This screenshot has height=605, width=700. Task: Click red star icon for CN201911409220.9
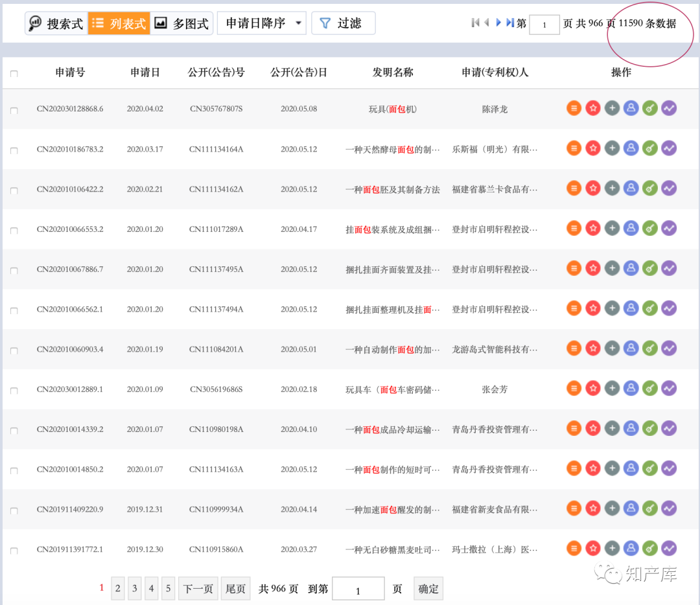[593, 508]
